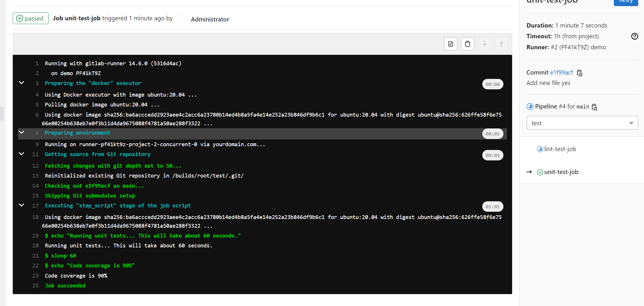Open commit e1f99acf
This screenshot has width=644, height=306.
561,73
